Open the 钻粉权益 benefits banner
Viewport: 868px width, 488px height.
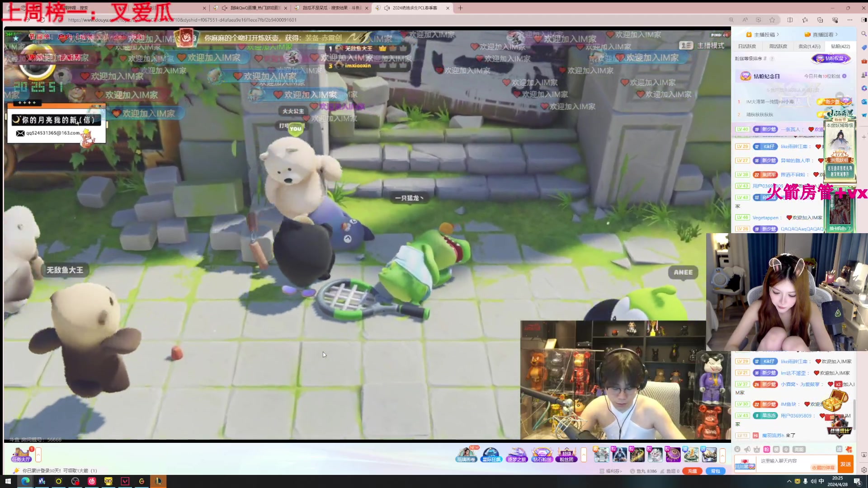(832, 58)
